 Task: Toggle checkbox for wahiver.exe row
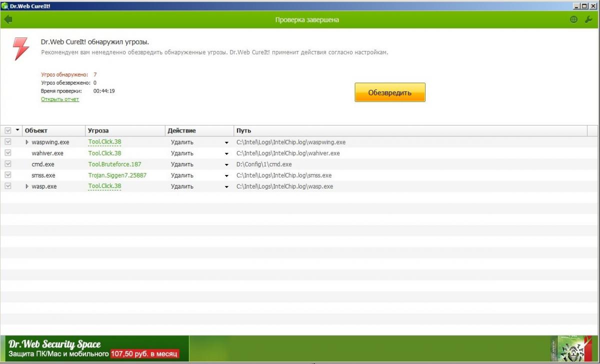coord(8,153)
